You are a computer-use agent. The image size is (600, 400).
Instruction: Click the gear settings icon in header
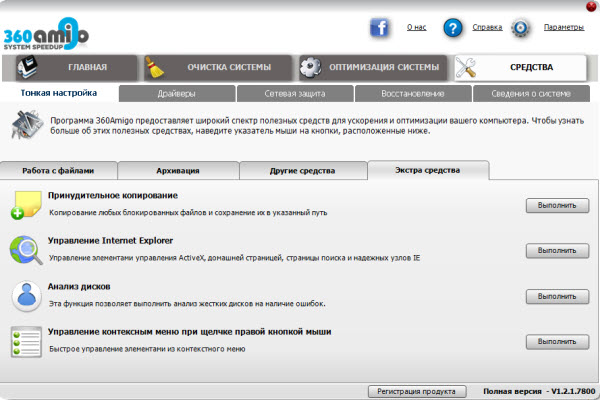(x=520, y=28)
